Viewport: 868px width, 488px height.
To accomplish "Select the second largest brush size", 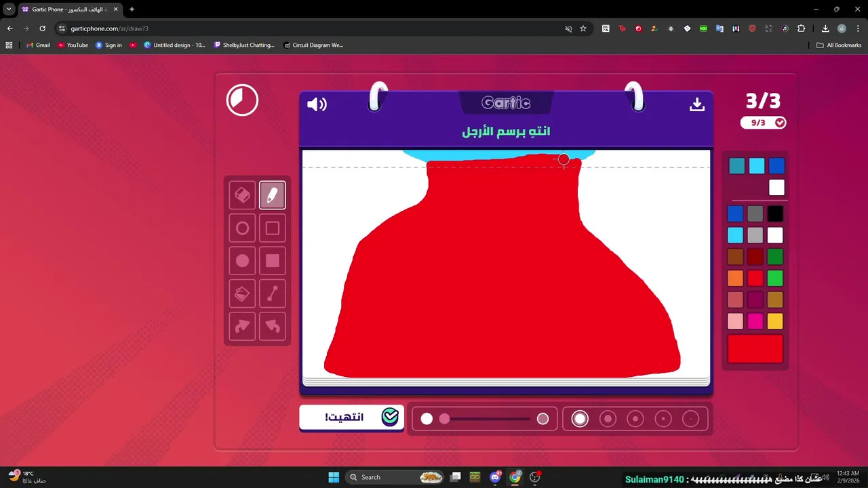I will (608, 419).
